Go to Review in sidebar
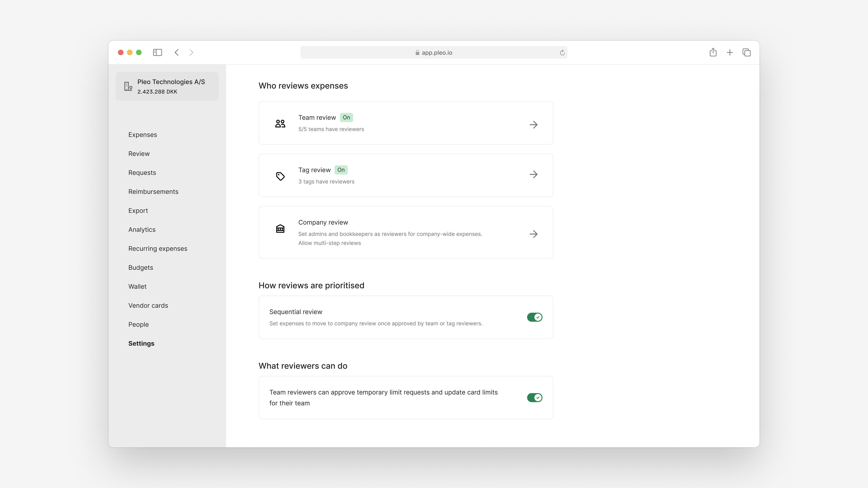The width and height of the screenshot is (868, 488). tap(139, 154)
